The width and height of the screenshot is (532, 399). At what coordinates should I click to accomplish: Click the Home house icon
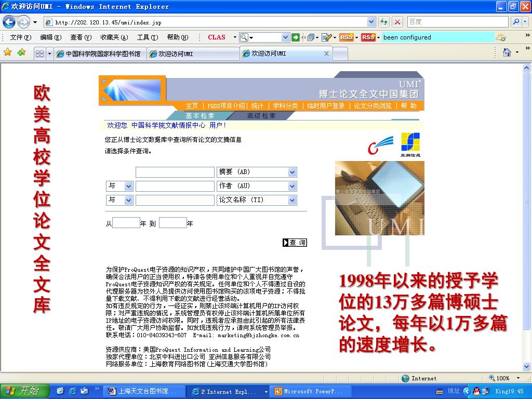(x=507, y=52)
